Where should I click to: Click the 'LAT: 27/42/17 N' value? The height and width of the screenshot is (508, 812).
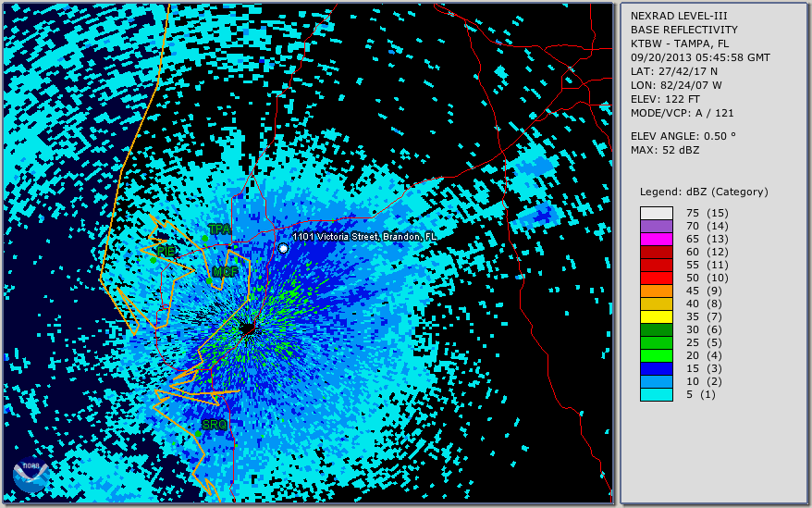(674, 71)
